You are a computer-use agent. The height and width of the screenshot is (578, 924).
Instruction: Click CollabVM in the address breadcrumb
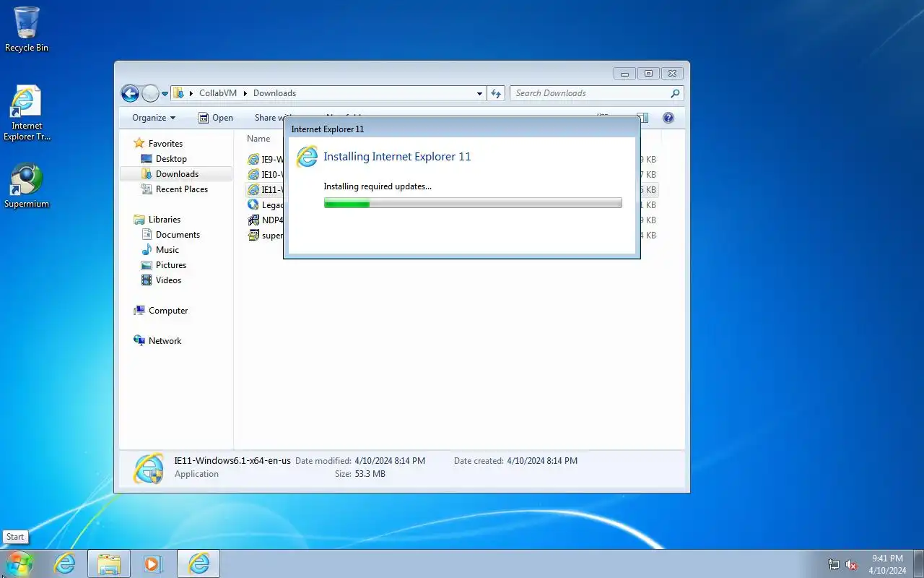tap(217, 93)
